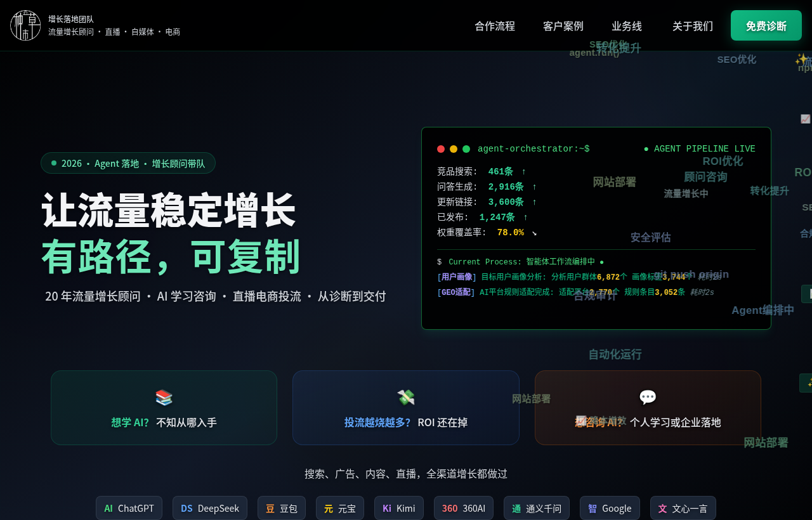Open the 个人学习或企业落地 card
812x520 pixels.
(648, 408)
